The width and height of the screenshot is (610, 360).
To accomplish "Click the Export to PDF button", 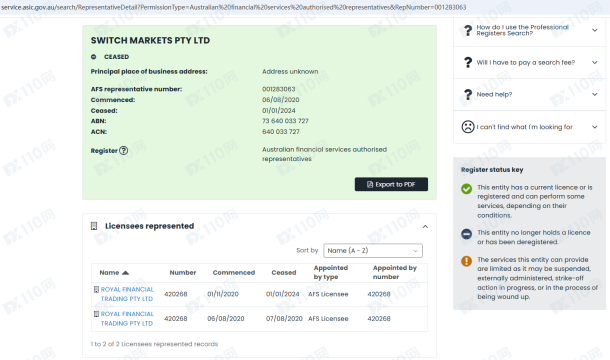I will (x=391, y=184).
